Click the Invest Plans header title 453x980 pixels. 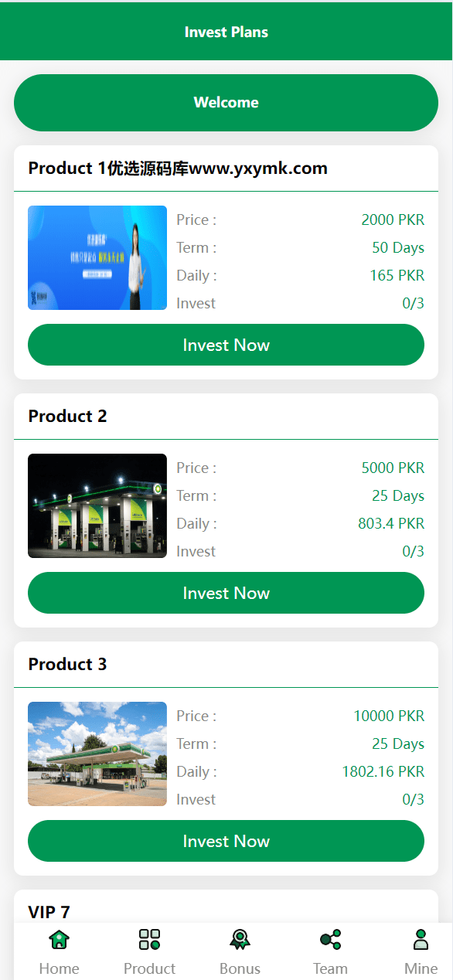pyautogui.click(x=226, y=32)
